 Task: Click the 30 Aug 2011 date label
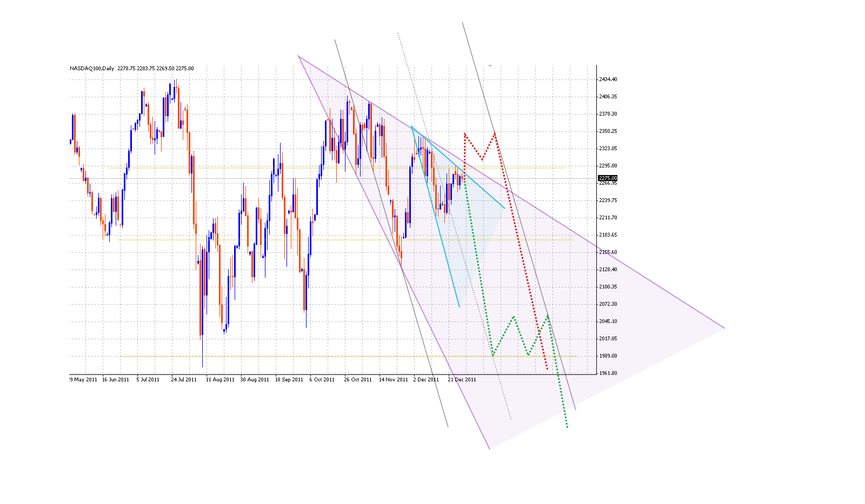tap(255, 380)
